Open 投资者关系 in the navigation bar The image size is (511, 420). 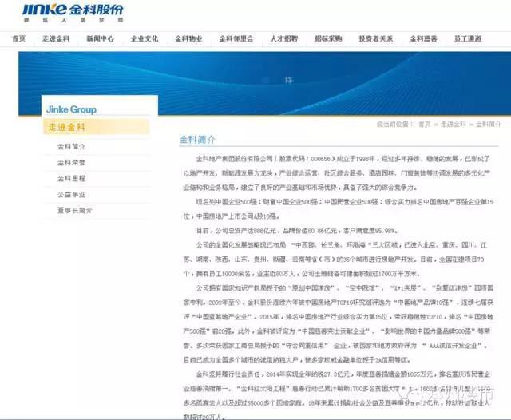(376, 38)
